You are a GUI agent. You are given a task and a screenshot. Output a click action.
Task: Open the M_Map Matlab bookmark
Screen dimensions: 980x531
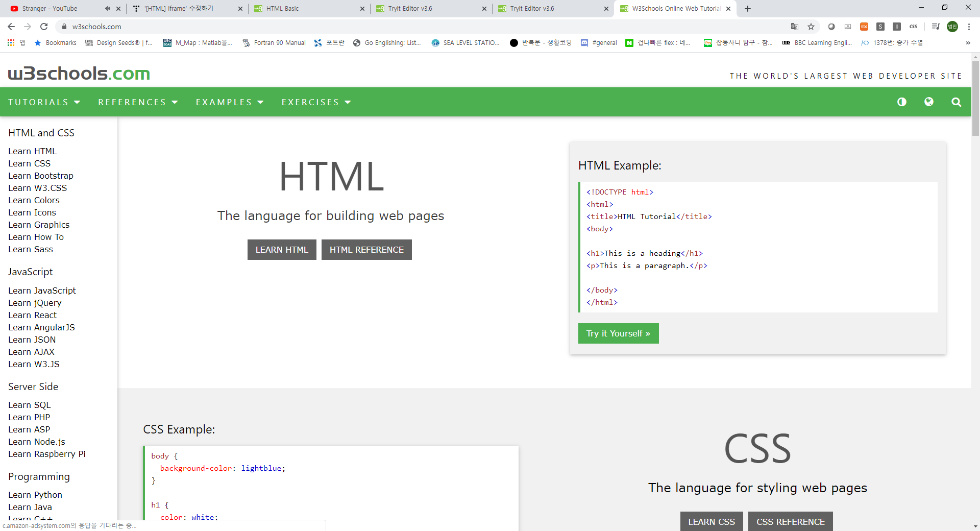pyautogui.click(x=198, y=43)
